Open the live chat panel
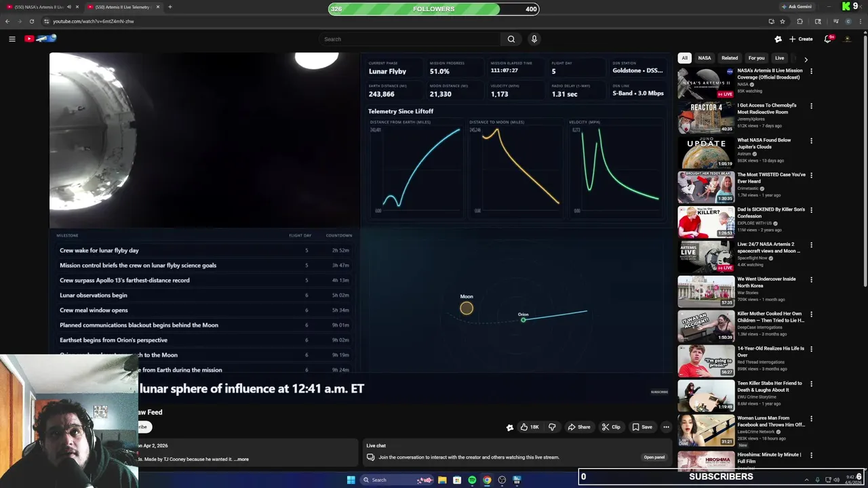The width and height of the screenshot is (868, 488). (654, 457)
